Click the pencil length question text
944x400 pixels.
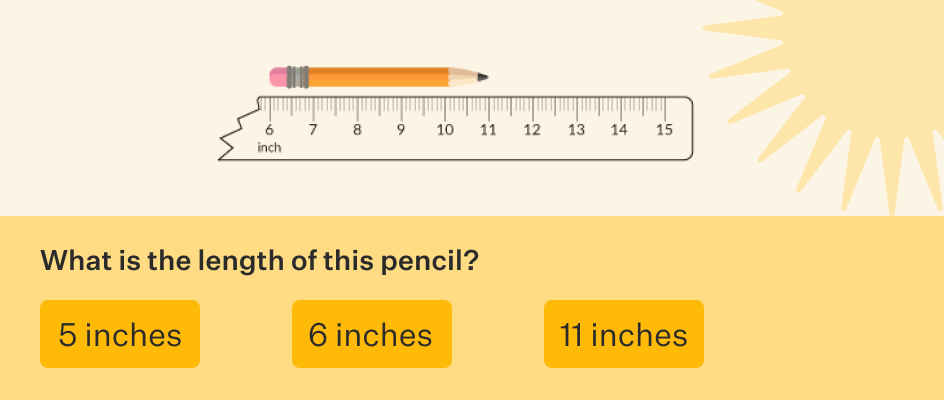coord(259,262)
